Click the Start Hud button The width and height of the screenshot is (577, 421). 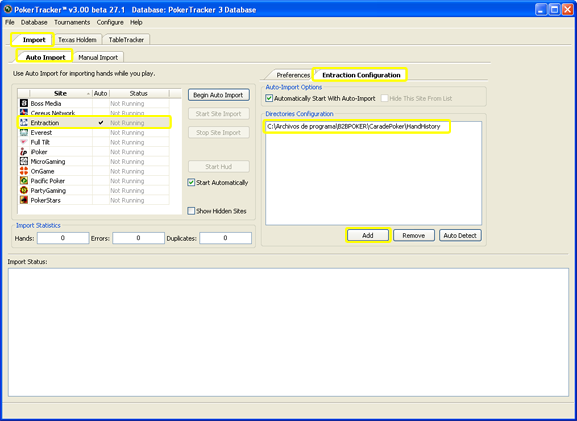[x=219, y=167]
